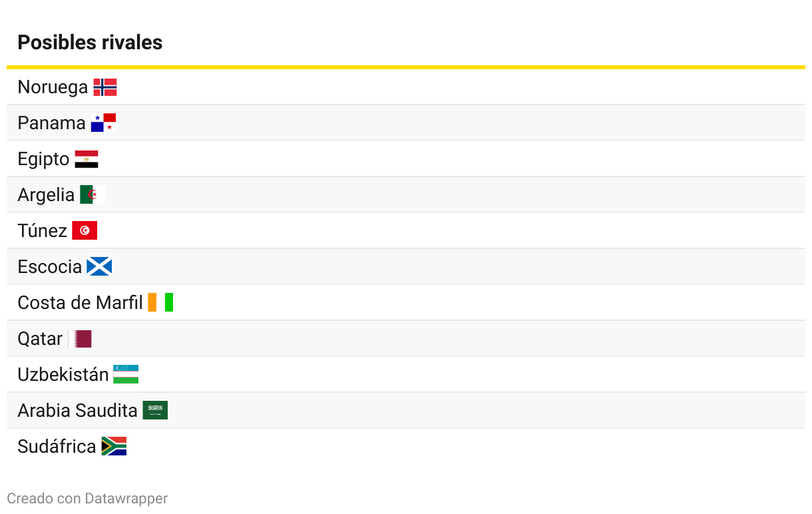
Task: Select the Noruega text label
Action: 53,87
